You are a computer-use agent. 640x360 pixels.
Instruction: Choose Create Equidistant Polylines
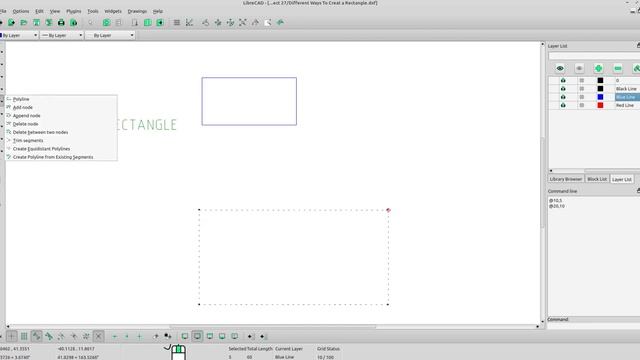point(61,149)
